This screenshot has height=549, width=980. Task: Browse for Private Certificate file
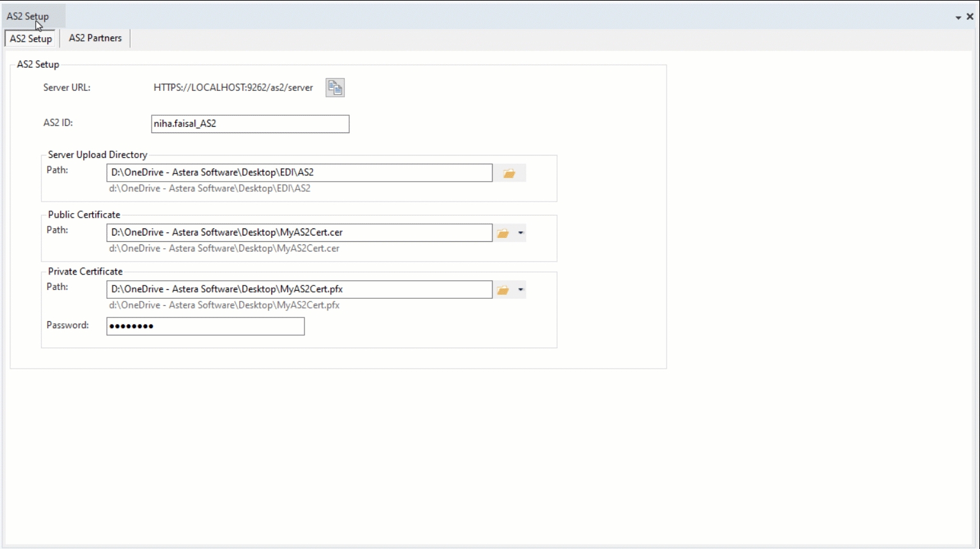click(x=503, y=290)
